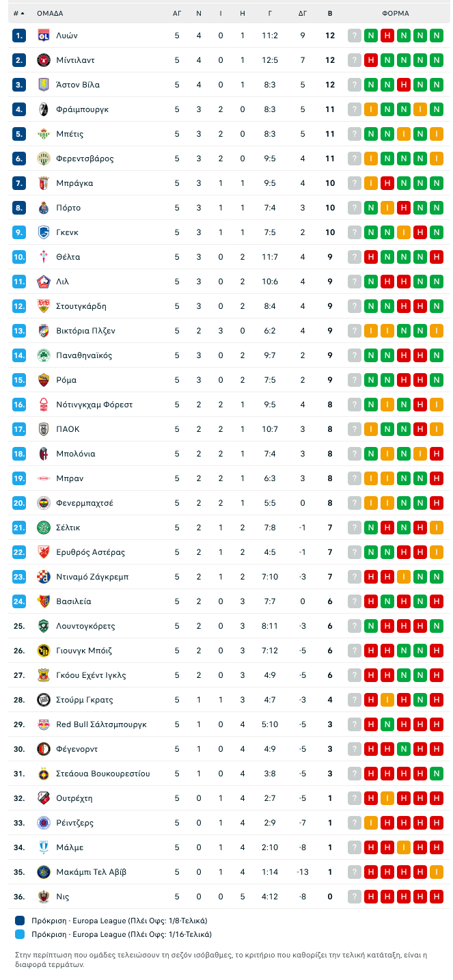The width and height of the screenshot is (453, 980).
Task: Click Nice's latest red Η form result
Action: click(437, 897)
